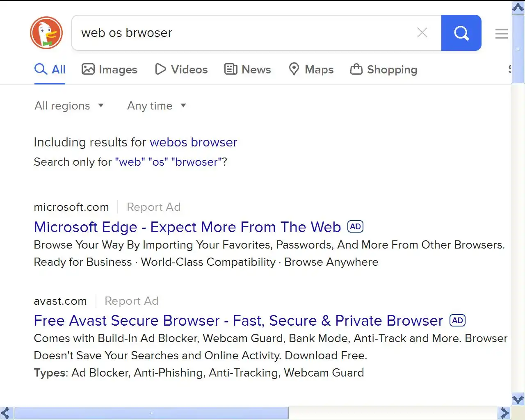This screenshot has height=420, width=525.
Task: Open Free Avast Secure Browser result
Action: click(238, 321)
